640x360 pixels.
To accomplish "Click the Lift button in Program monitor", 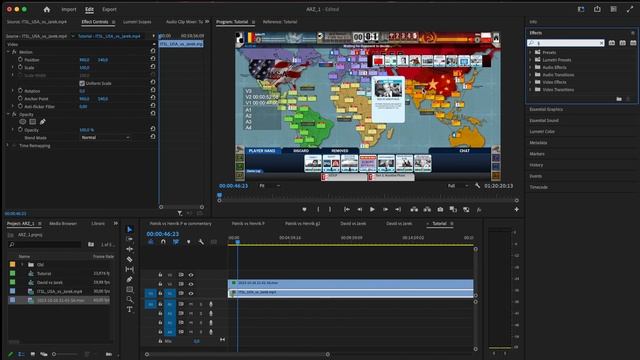I will [414, 209].
